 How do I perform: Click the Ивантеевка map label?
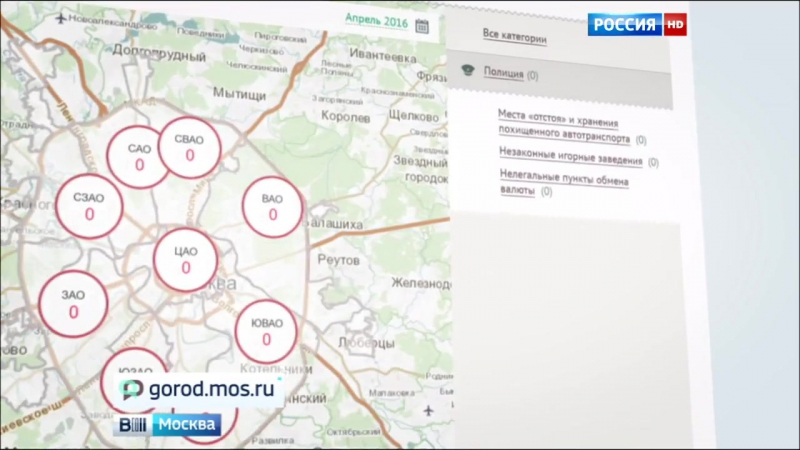[383, 56]
